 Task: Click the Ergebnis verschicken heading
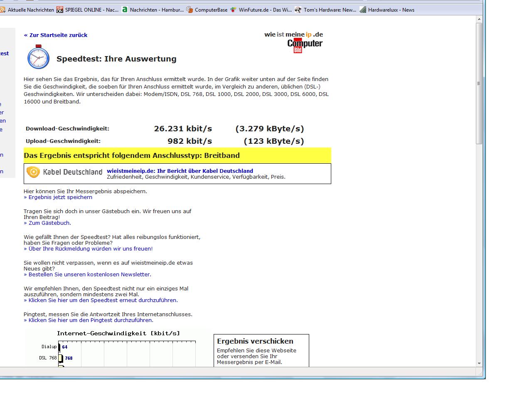pos(255,341)
